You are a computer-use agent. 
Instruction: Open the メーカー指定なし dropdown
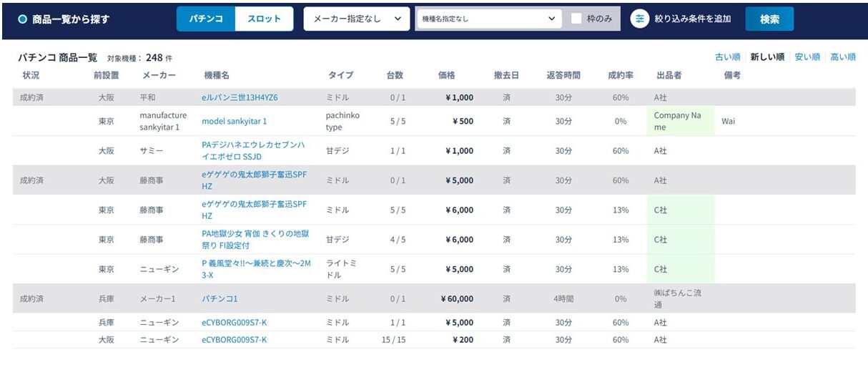(357, 19)
